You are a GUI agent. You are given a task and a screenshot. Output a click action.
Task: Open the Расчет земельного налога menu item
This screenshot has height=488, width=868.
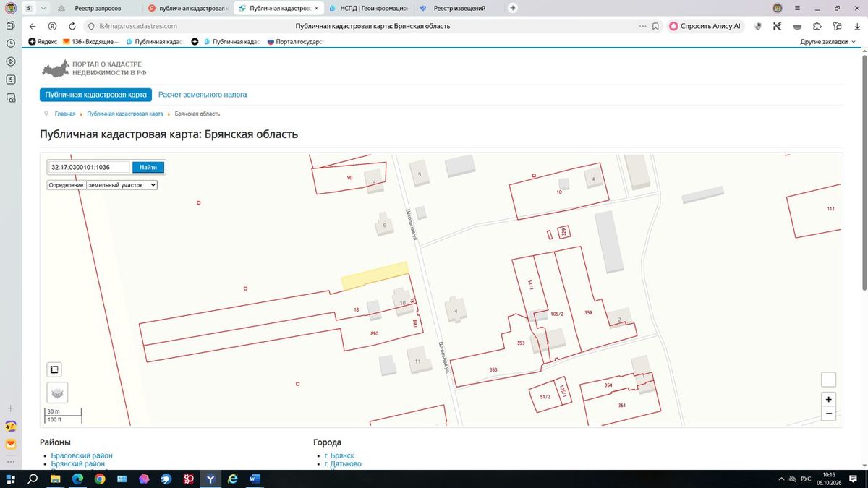click(x=203, y=95)
